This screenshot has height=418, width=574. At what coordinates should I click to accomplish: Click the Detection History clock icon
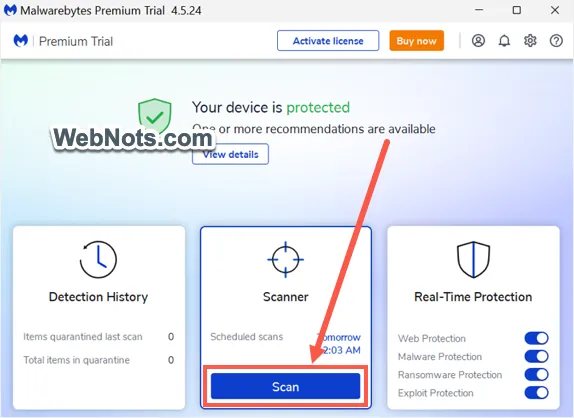click(x=98, y=260)
